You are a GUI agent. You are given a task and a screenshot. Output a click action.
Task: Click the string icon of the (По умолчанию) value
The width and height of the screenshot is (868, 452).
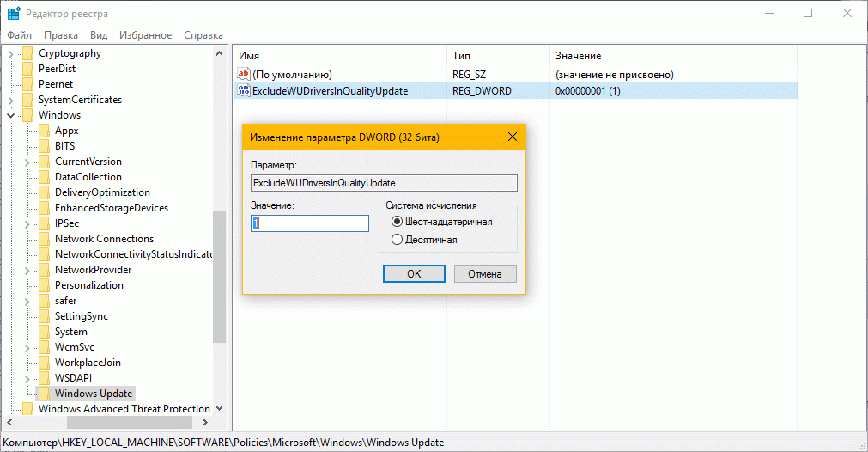point(243,75)
